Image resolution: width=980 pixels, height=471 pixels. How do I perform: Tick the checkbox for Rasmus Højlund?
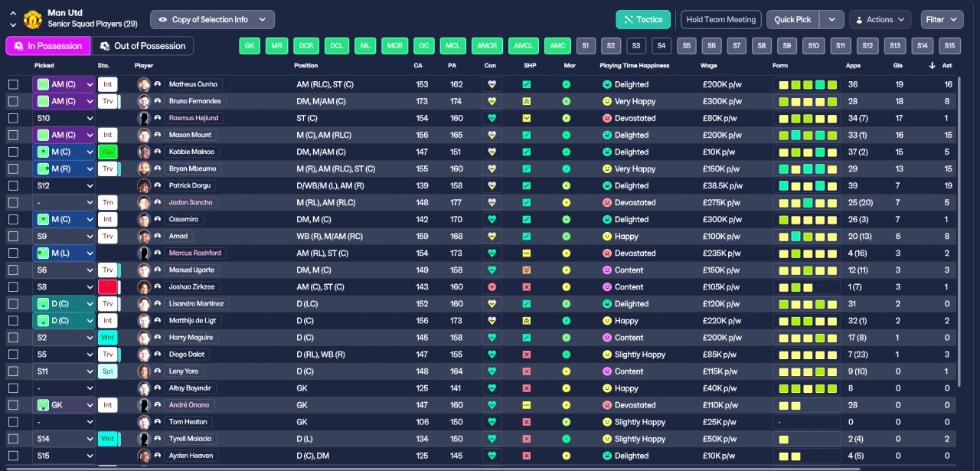13,118
